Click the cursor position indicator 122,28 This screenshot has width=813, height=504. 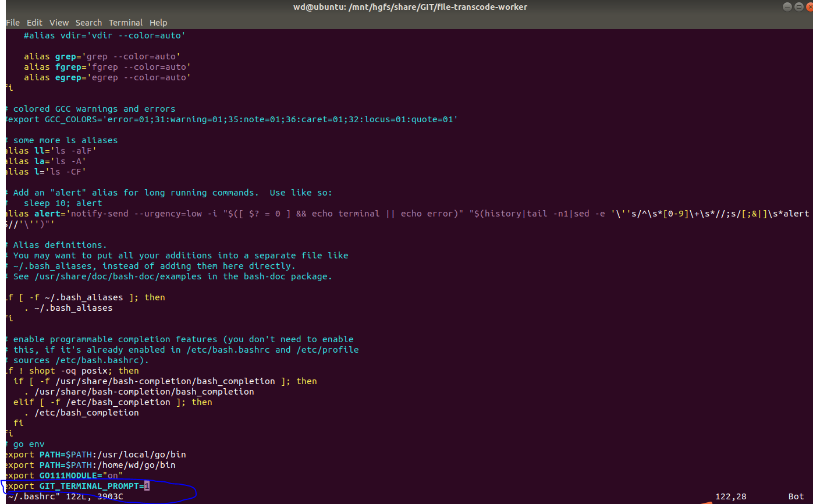pos(730,496)
